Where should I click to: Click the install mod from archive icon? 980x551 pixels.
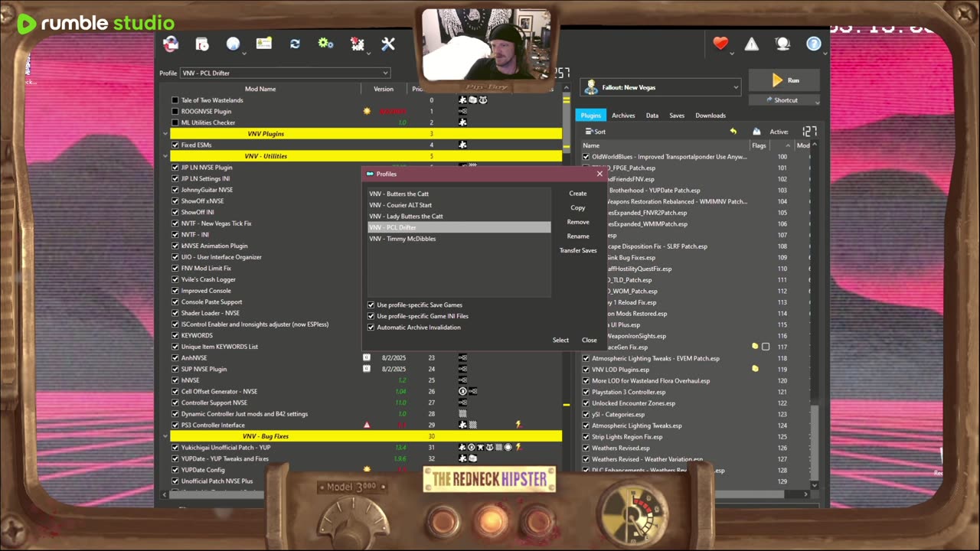[202, 44]
